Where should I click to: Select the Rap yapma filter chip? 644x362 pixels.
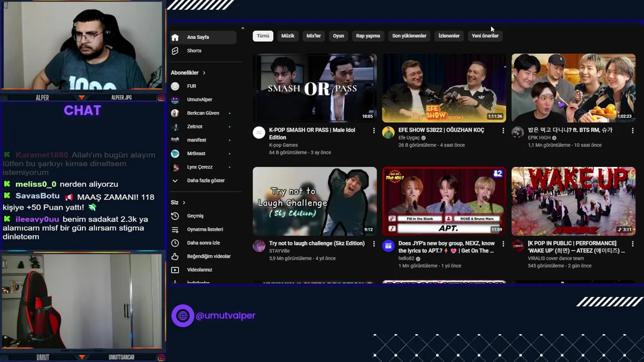tap(368, 36)
